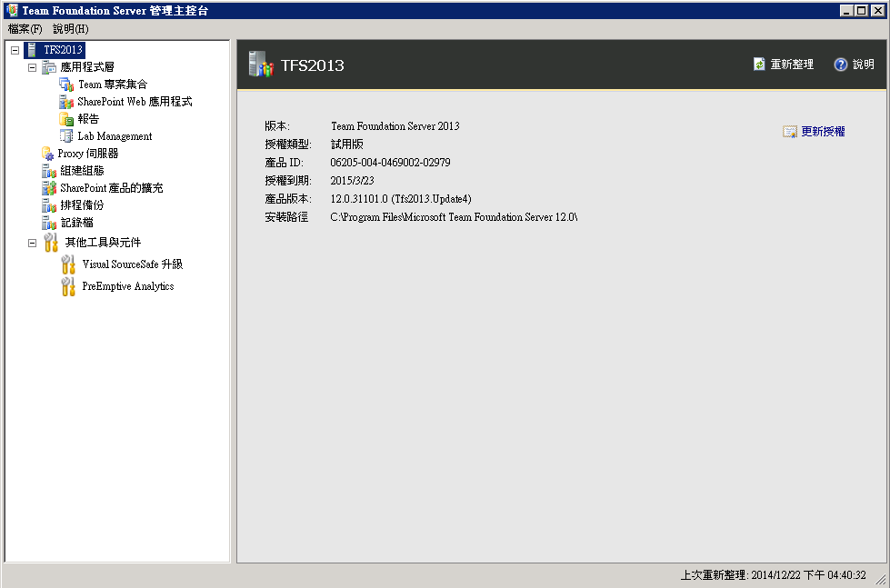The image size is (890, 588).
Task: Click product version 12.0.31101.0 text
Action: (x=401, y=199)
